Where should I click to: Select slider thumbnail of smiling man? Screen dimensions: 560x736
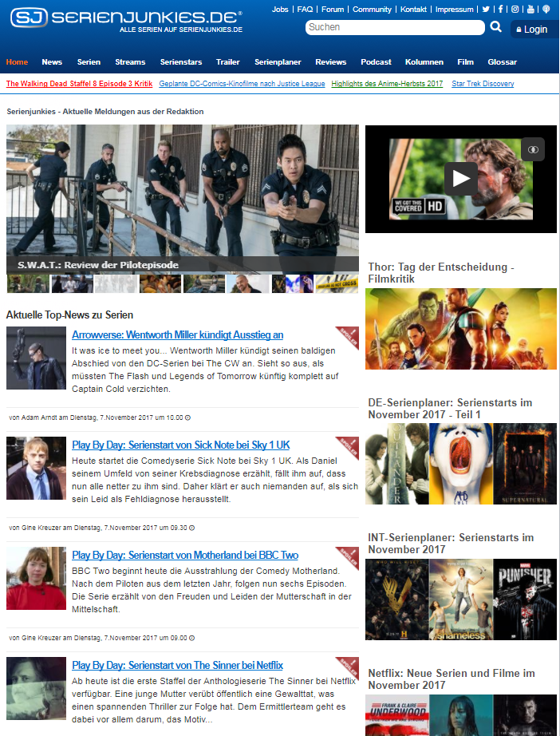coord(247,284)
